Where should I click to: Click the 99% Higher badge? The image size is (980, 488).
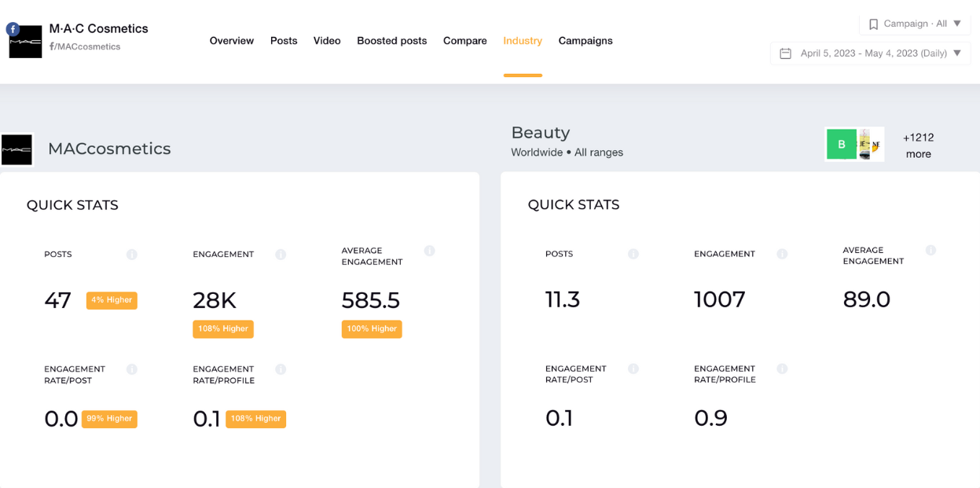click(x=109, y=419)
